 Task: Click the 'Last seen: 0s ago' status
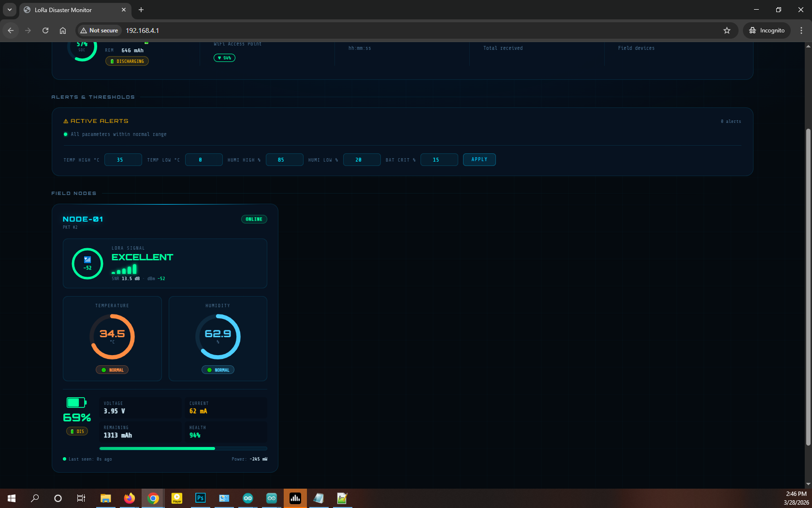coord(90,459)
